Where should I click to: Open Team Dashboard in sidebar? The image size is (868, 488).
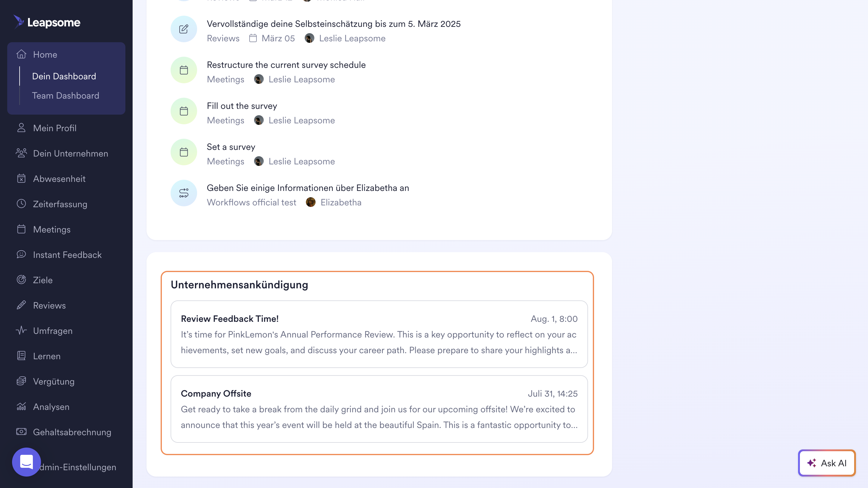66,95
